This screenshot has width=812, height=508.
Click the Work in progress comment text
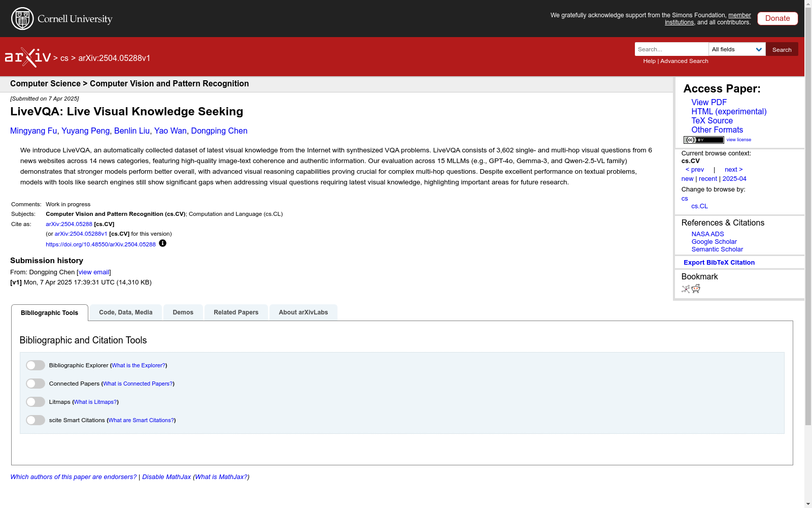[x=68, y=204]
